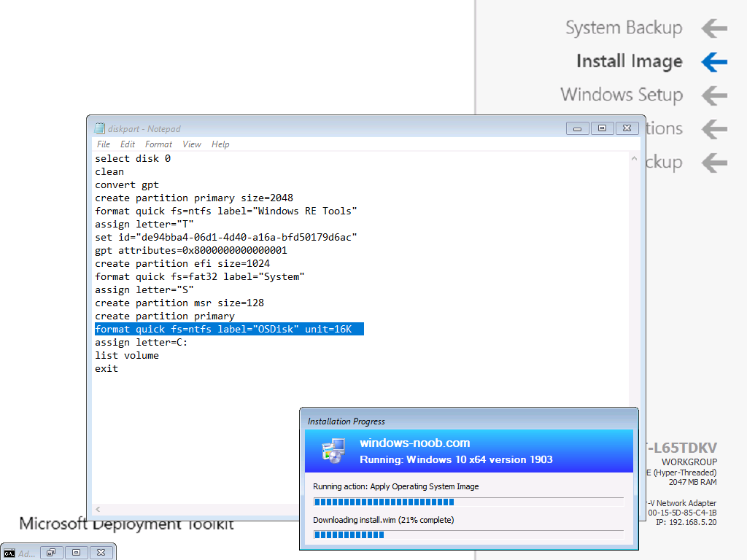Screen dimensions: 747x560
Task: Click the install.wim download progress bar
Action: tap(469, 534)
